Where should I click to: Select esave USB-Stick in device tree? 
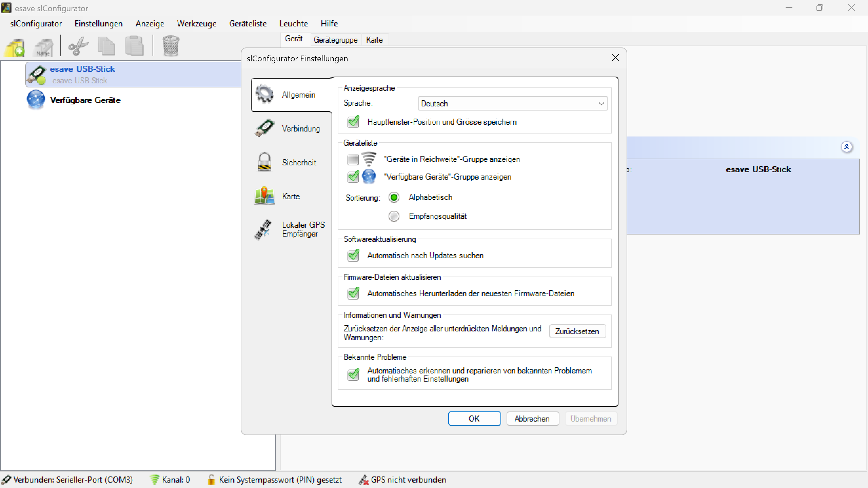[134, 75]
